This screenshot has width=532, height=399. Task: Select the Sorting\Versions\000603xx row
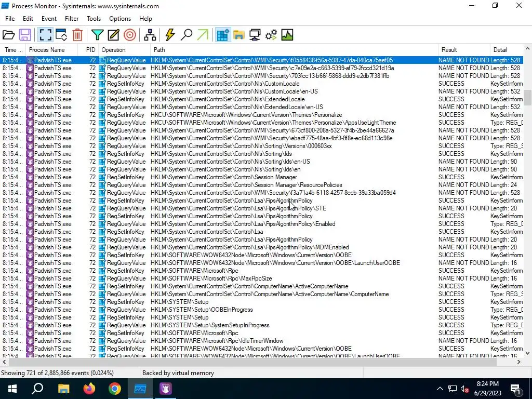pos(261,146)
